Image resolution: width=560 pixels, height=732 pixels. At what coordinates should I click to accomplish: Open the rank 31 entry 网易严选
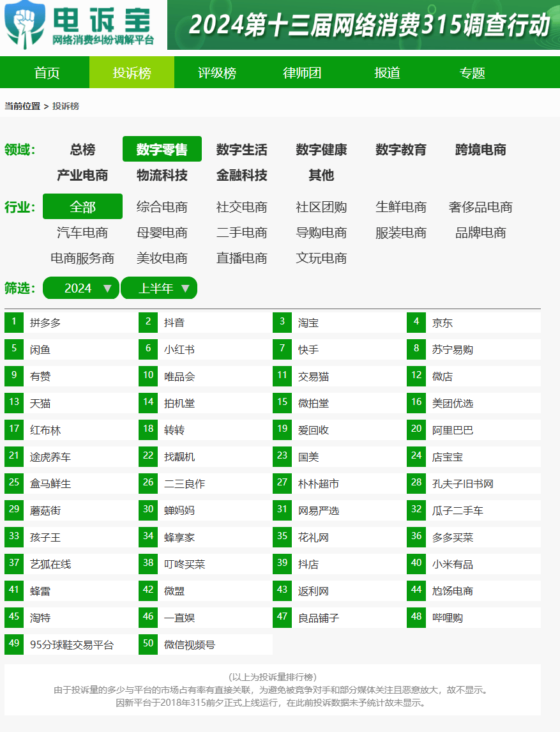(x=340, y=510)
